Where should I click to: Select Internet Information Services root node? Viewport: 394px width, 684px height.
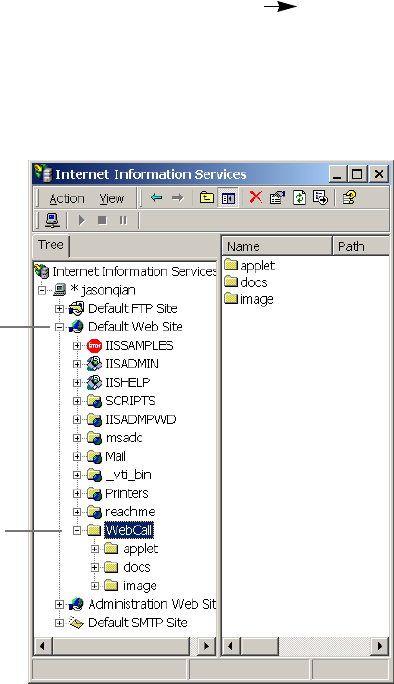click(134, 271)
